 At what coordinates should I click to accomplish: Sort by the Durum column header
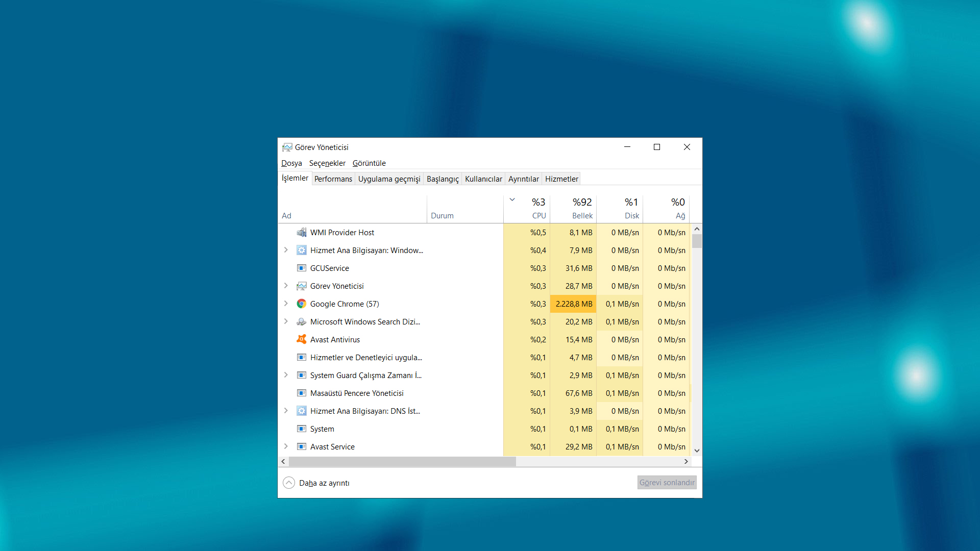(465, 209)
